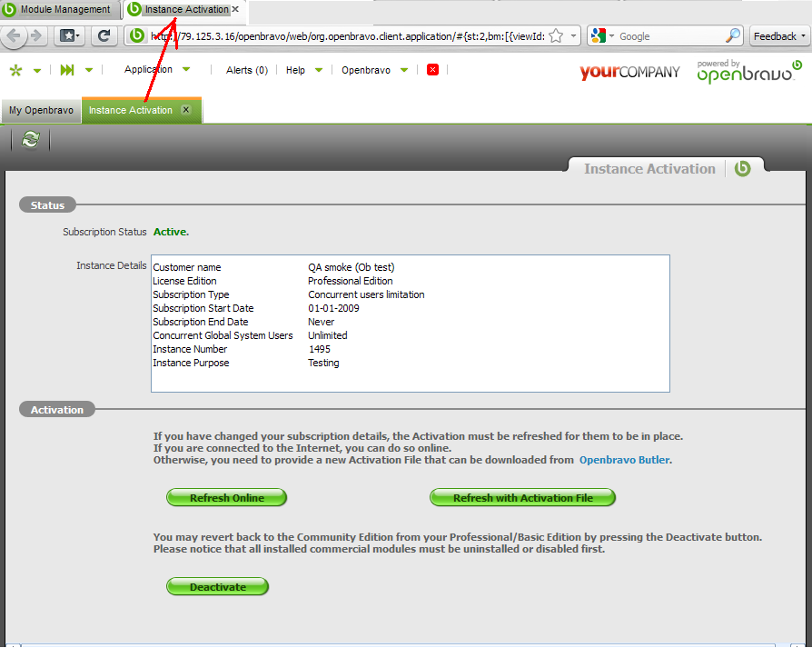Click the green refresh icon in the toolbar
Image resolution: width=812 pixels, height=648 pixels.
[31, 140]
